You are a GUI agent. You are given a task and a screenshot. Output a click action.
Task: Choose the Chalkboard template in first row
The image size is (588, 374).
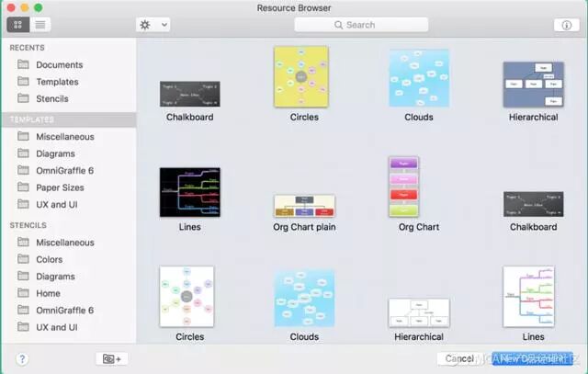(190, 94)
